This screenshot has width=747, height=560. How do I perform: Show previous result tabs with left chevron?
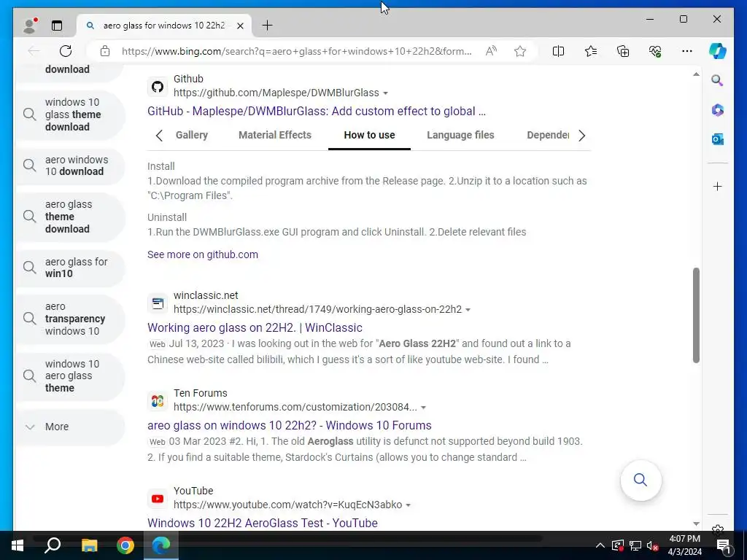(159, 136)
